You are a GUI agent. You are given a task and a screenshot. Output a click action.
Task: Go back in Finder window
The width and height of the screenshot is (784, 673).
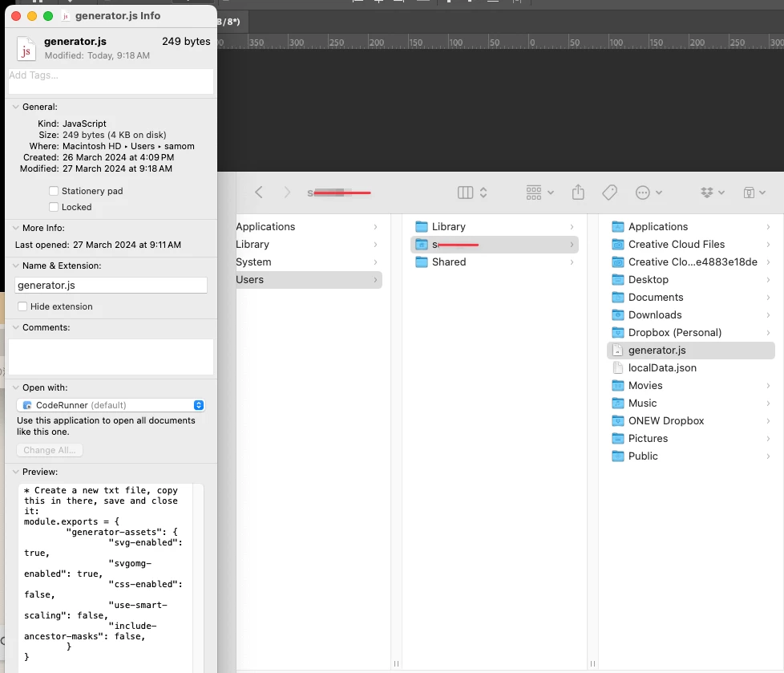click(x=258, y=193)
